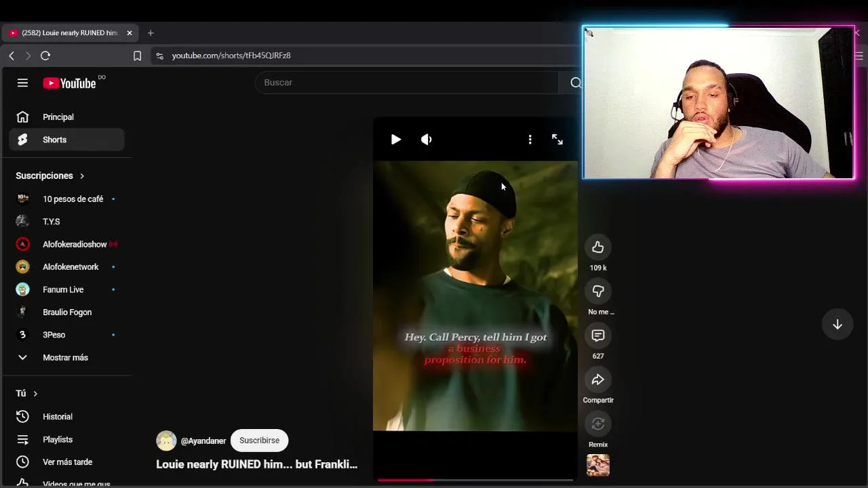868x488 pixels.
Task: Share the Short via Compartir
Action: pyautogui.click(x=598, y=380)
